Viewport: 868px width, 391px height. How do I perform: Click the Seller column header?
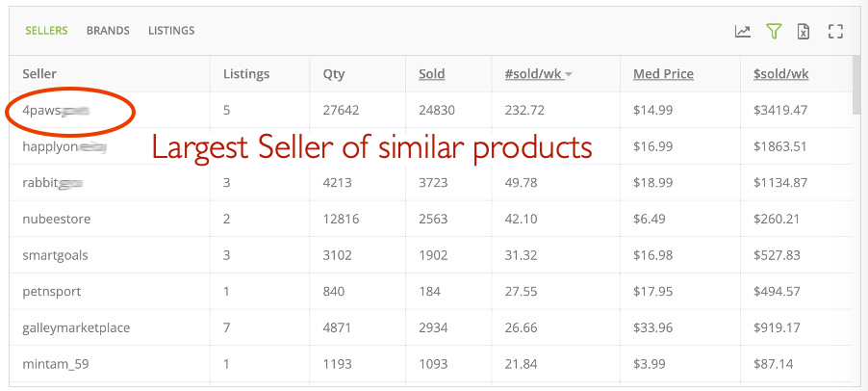[x=39, y=73]
